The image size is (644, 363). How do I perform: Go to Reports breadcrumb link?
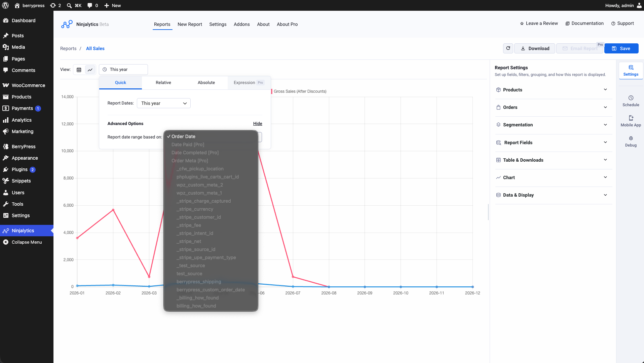pyautogui.click(x=68, y=48)
